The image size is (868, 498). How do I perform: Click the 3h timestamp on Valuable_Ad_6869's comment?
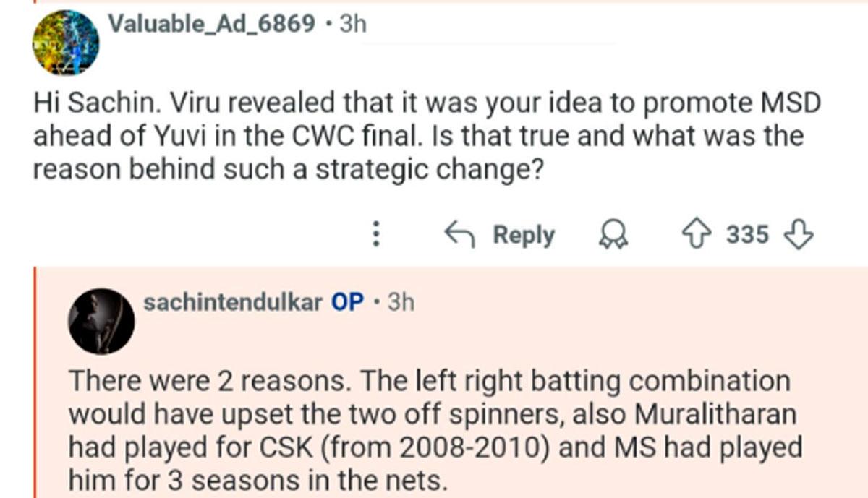point(353,24)
